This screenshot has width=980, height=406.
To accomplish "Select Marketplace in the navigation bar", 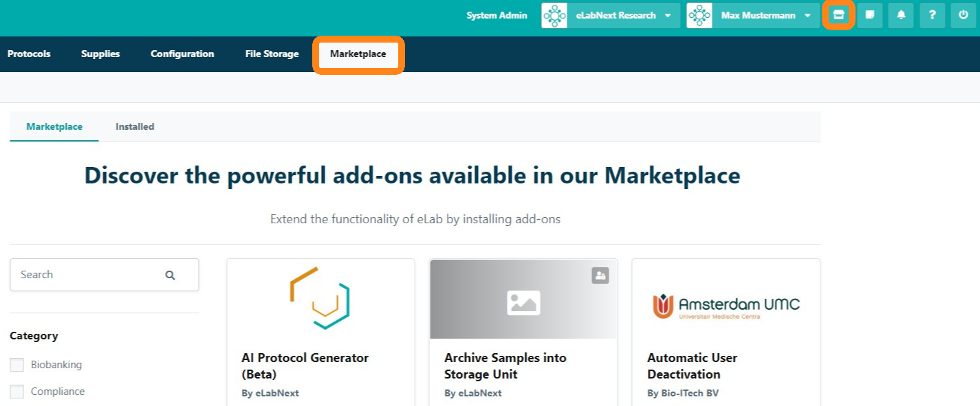I will 358,54.
